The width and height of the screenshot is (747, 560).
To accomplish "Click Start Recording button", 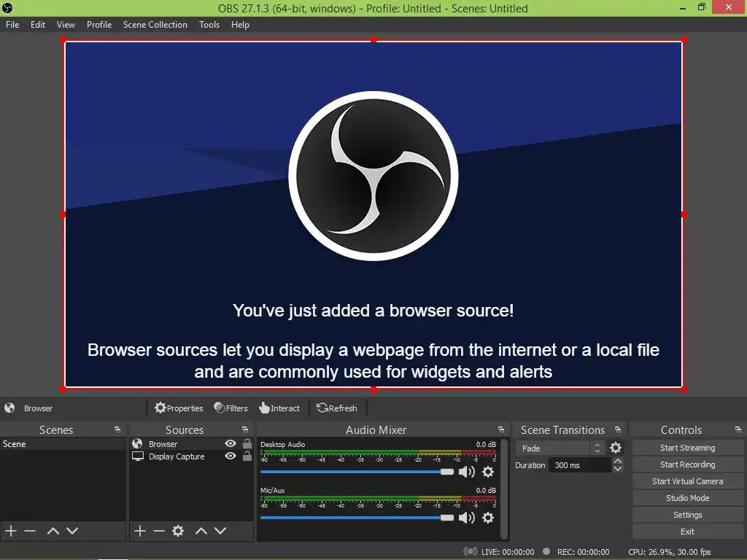I will pyautogui.click(x=687, y=464).
